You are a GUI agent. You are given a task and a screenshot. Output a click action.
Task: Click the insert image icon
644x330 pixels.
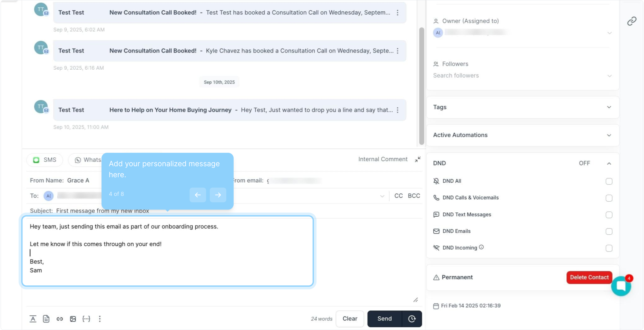[73, 319]
